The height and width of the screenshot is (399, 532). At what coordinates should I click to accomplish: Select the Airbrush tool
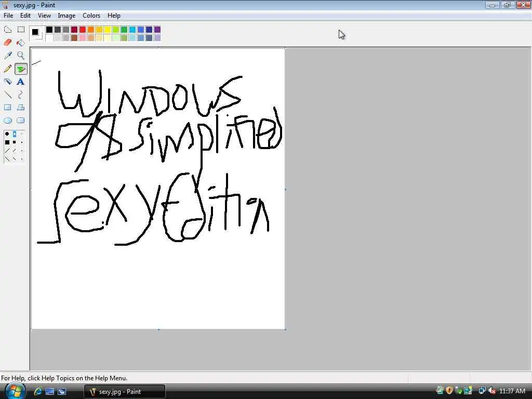(7, 82)
